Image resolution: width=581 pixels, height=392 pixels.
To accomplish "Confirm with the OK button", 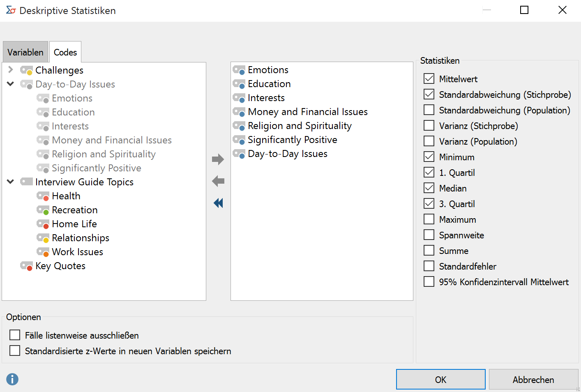I will click(441, 379).
